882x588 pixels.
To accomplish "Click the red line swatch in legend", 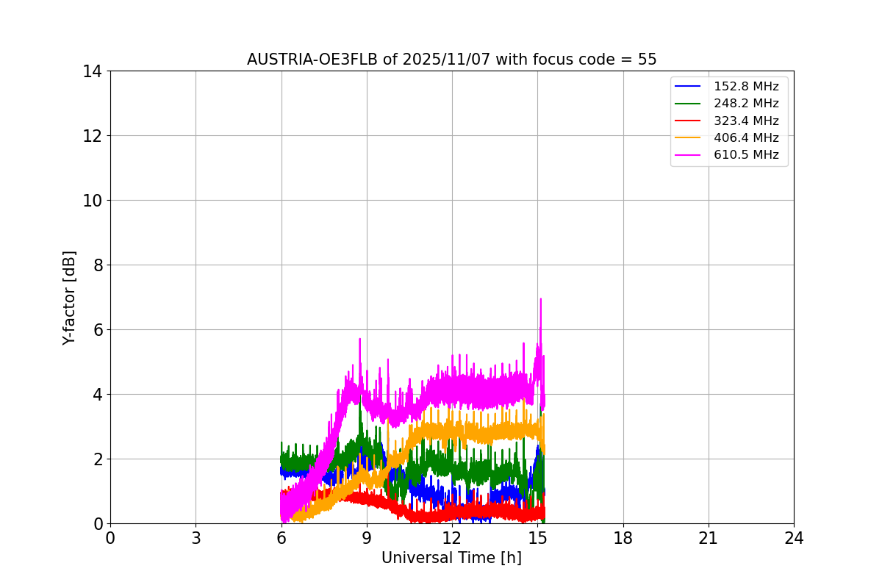I will tap(689, 121).
